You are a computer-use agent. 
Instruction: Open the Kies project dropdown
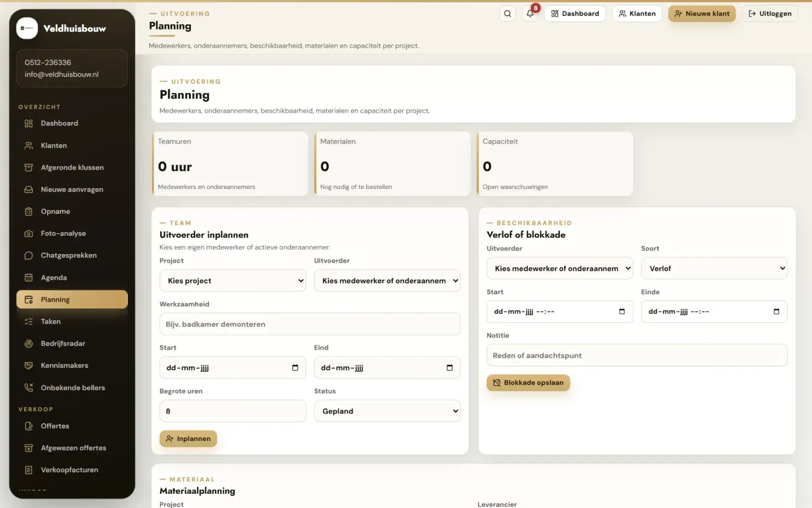point(233,281)
